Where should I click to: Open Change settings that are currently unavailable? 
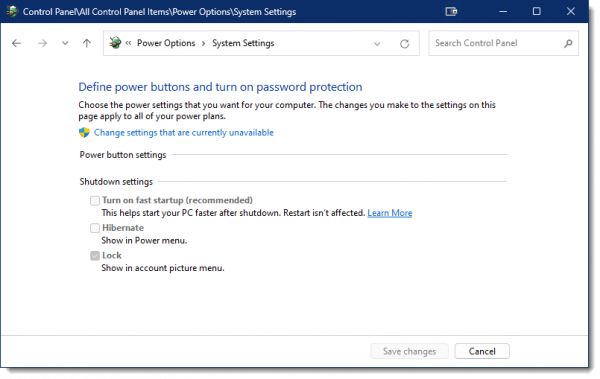click(x=184, y=132)
